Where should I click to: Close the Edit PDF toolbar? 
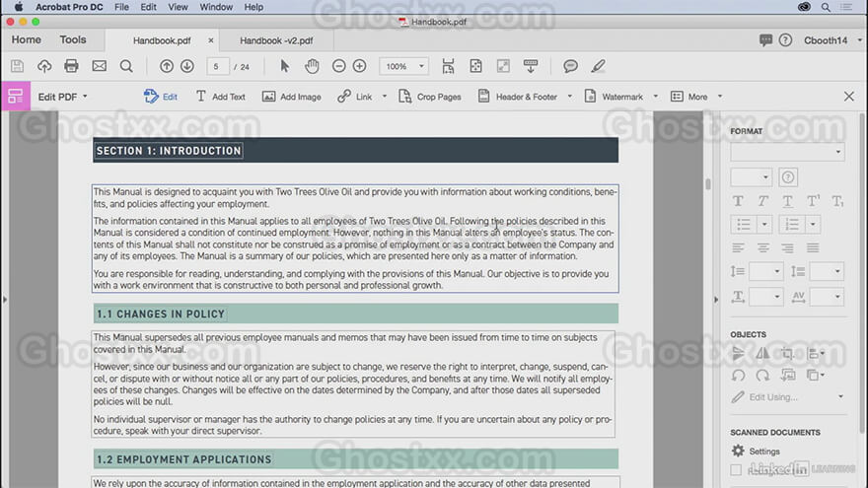click(848, 97)
